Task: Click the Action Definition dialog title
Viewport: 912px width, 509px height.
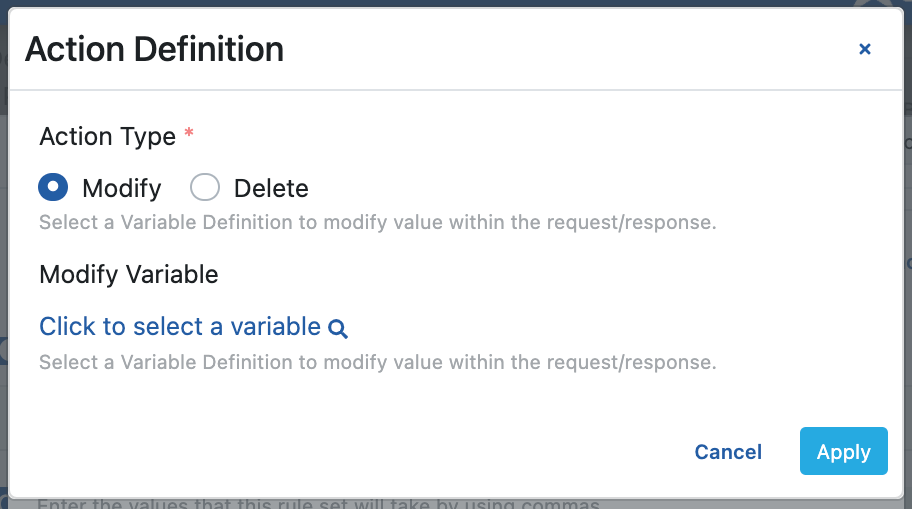Action: pyautogui.click(x=154, y=49)
